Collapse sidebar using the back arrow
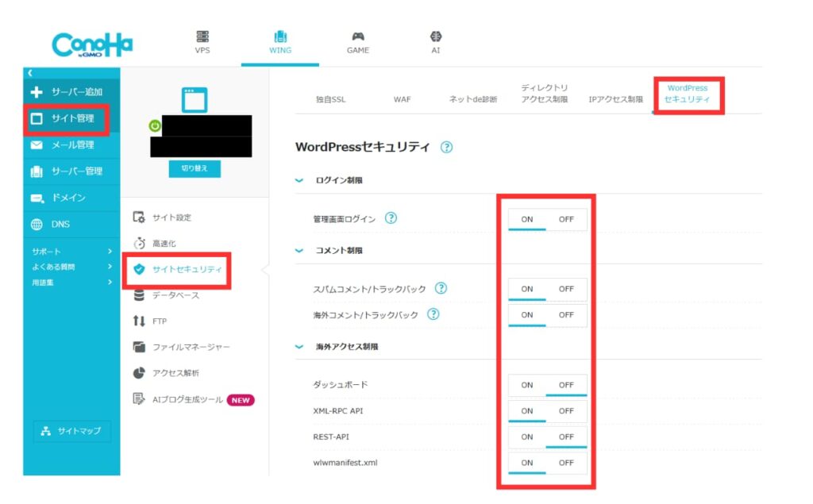The height and width of the screenshot is (504, 813). (x=30, y=73)
